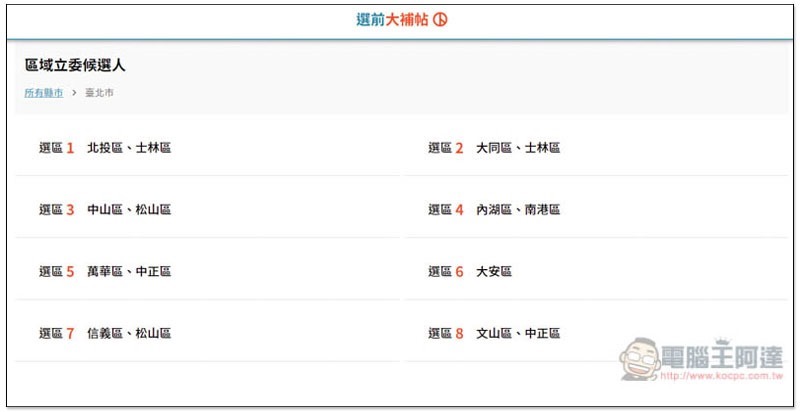The image size is (800, 412).
Task: Click the vote stamp logo icon in header
Action: [x=440, y=20]
